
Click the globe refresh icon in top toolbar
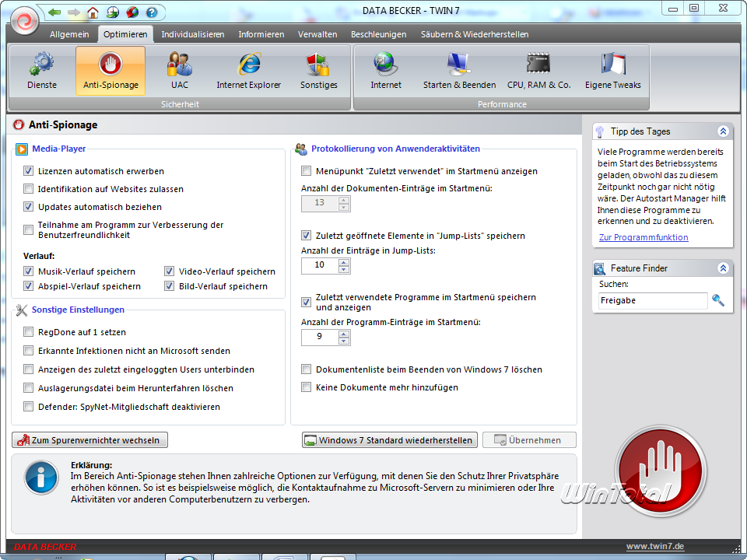click(112, 12)
